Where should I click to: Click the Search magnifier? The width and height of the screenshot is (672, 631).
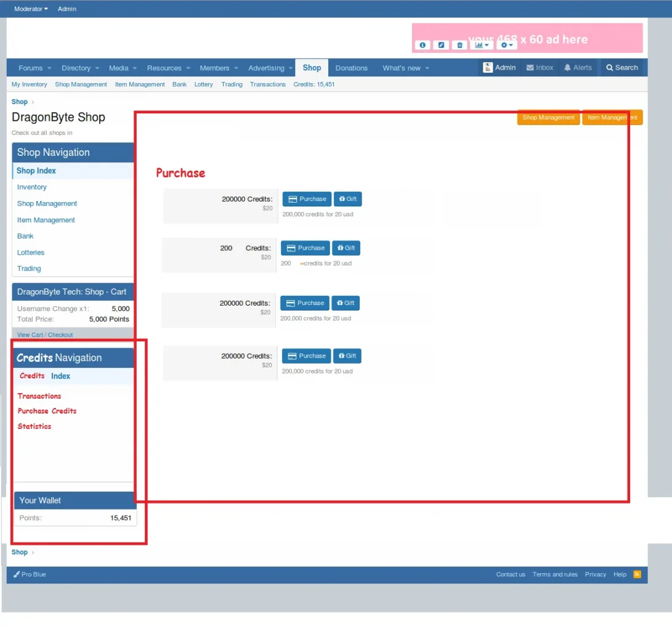(622, 68)
